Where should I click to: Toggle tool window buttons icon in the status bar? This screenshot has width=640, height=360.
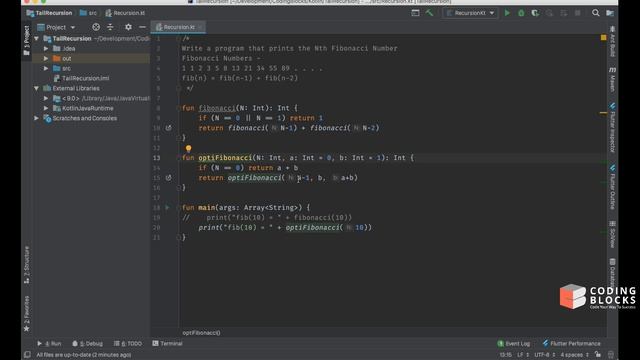click(27, 355)
